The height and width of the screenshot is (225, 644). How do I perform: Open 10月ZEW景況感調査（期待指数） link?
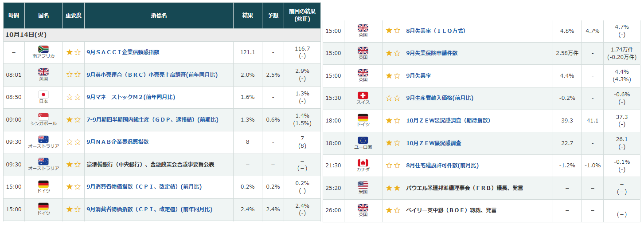point(448,121)
